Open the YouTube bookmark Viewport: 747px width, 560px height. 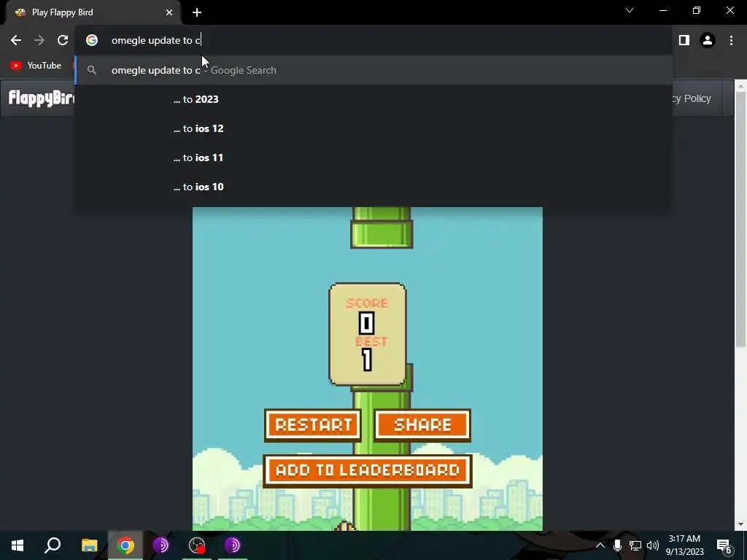coord(36,66)
